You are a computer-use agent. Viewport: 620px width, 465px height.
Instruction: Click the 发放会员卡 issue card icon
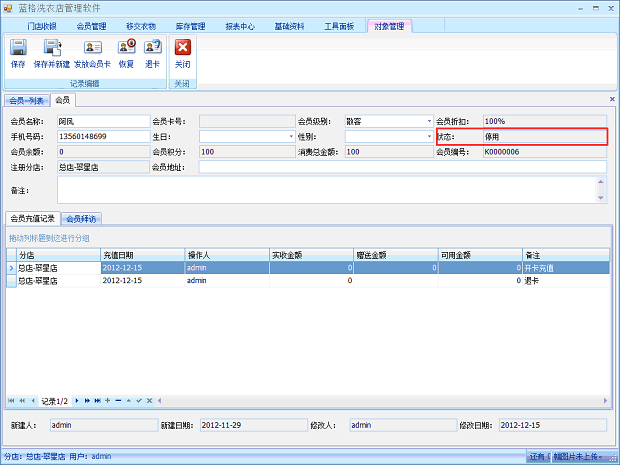pos(93,47)
